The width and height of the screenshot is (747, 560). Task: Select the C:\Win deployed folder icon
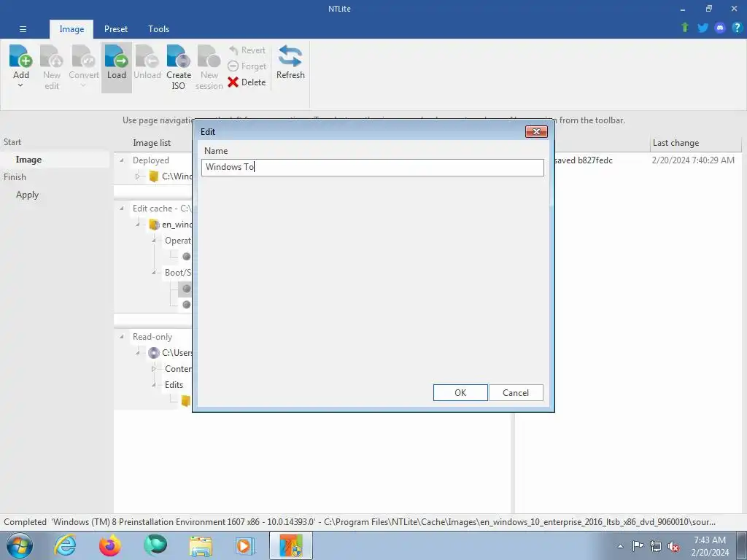point(153,176)
